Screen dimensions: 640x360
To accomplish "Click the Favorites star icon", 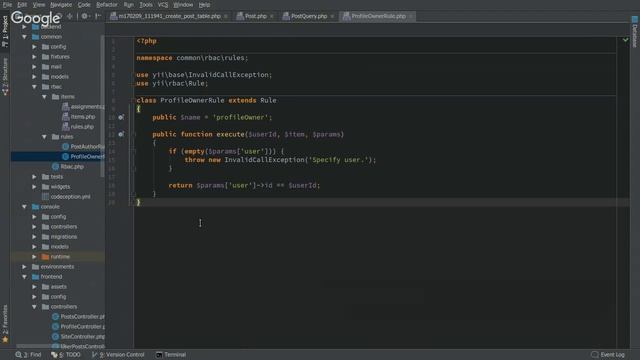I will point(5,339).
